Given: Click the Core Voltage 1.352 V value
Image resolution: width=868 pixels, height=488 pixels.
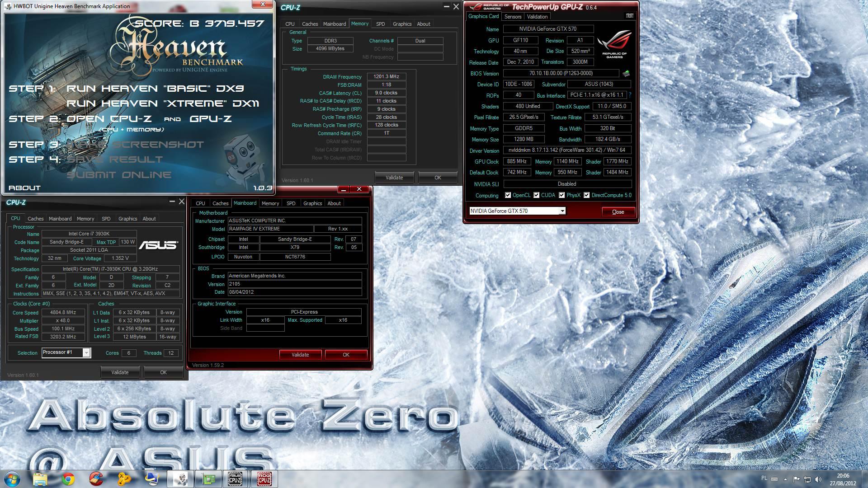Looking at the screenshot, I should point(120,258).
